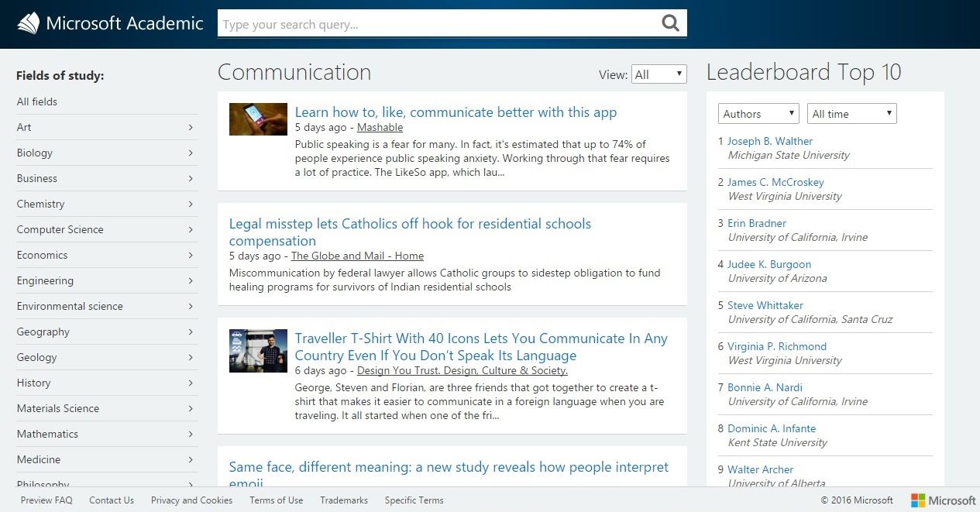
Task: Click the Microsoft Academic logo icon
Action: [x=28, y=23]
